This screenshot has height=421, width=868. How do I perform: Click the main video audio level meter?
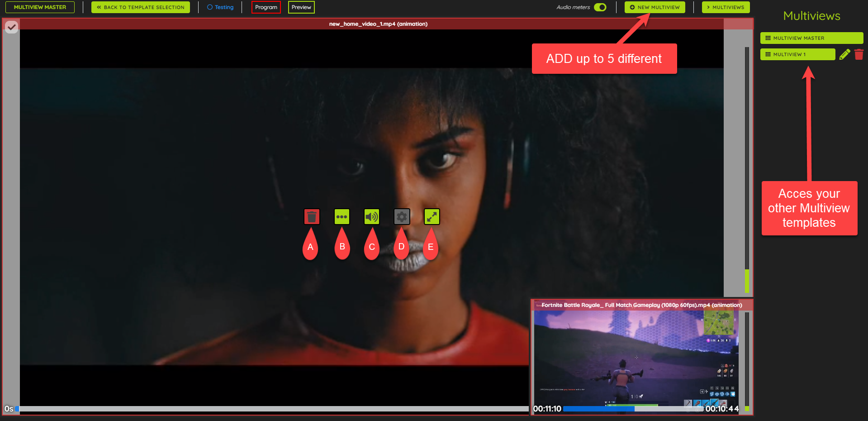point(747,170)
